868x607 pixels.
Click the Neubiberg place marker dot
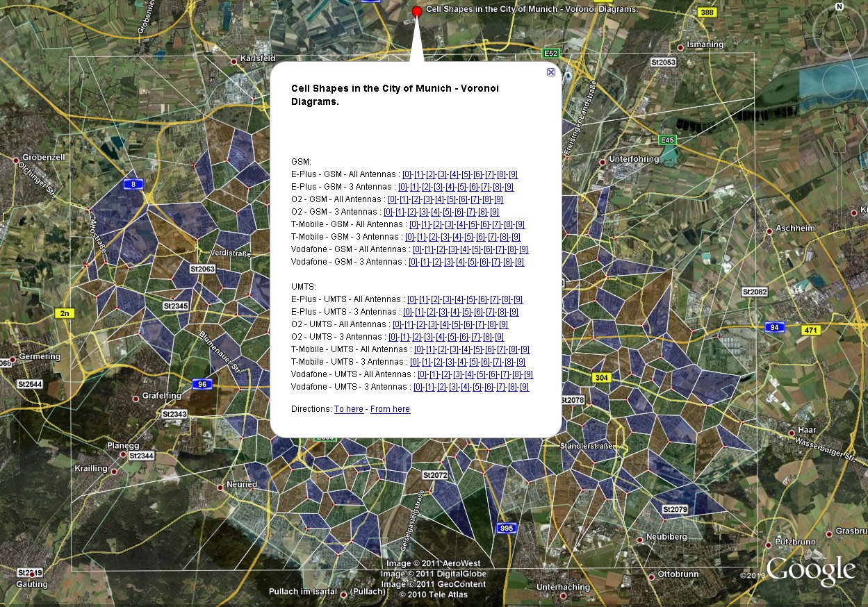pyautogui.click(x=640, y=540)
